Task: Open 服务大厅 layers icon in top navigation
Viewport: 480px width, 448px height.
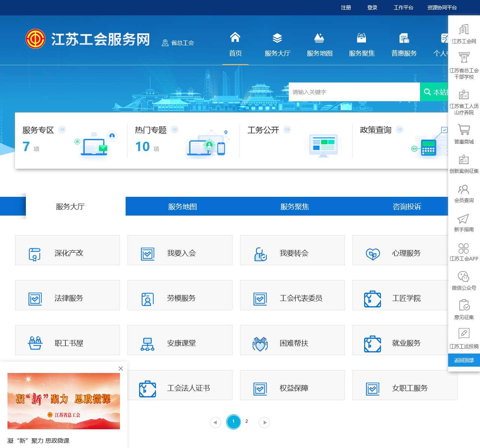Action: tap(277, 38)
